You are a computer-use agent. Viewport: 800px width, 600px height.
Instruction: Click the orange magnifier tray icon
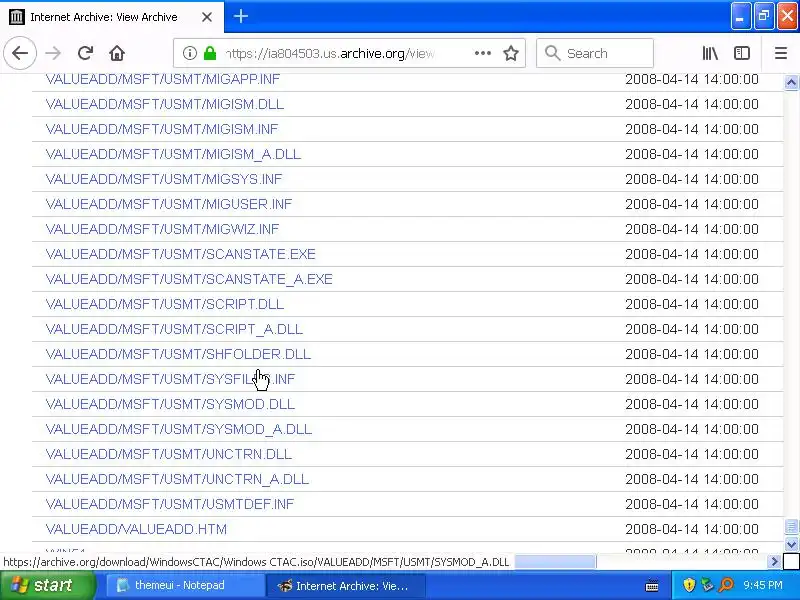pos(726,585)
